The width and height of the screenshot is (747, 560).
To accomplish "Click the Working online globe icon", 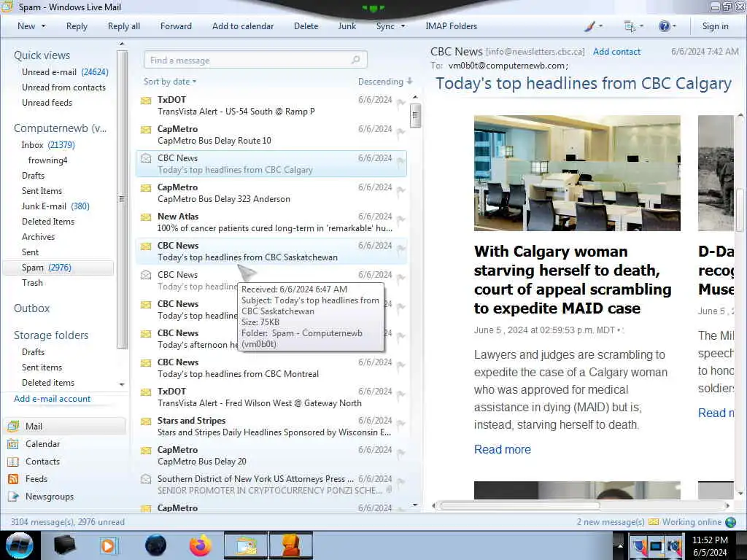I will click(731, 522).
